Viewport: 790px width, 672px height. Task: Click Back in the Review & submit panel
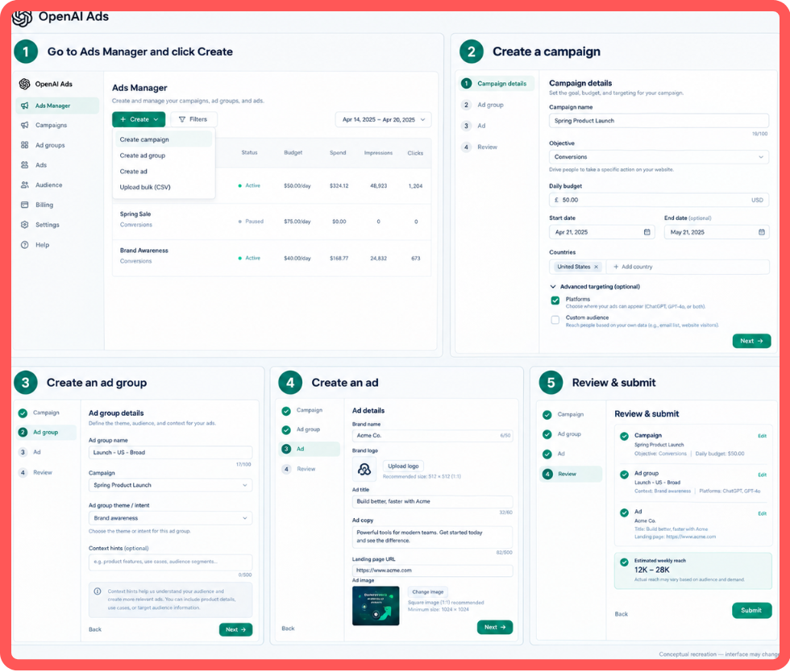click(622, 614)
